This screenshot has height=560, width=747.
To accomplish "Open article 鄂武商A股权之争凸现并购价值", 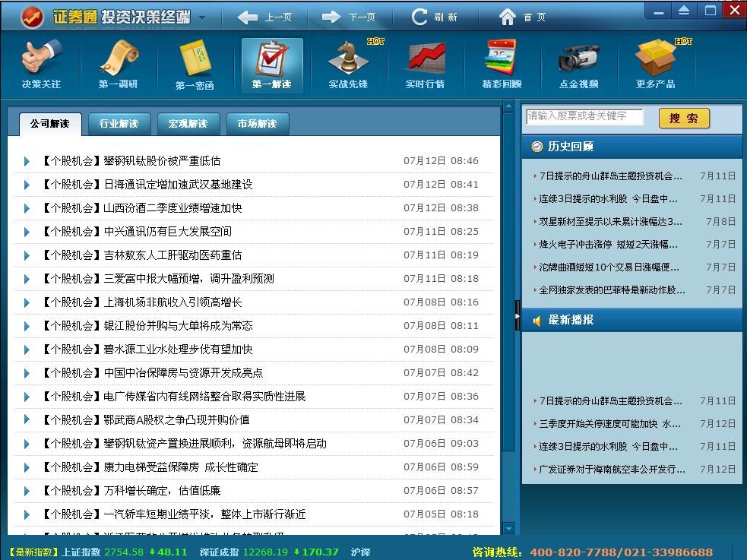I will coord(177,420).
